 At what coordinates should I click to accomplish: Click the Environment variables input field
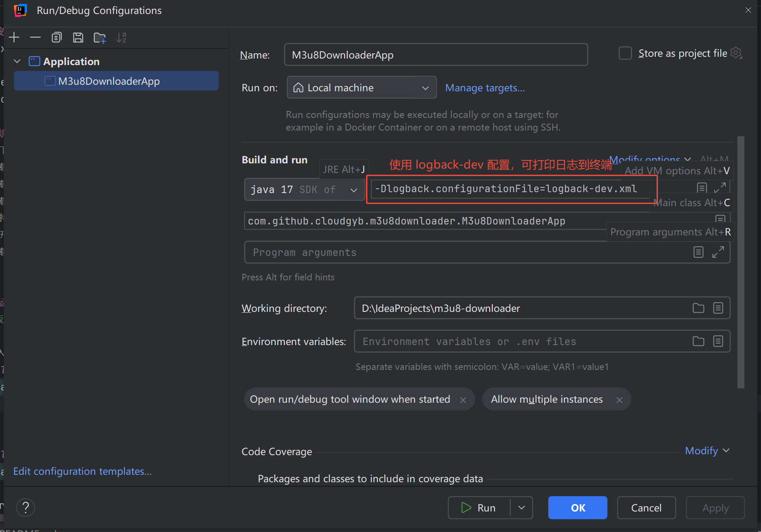(x=520, y=342)
